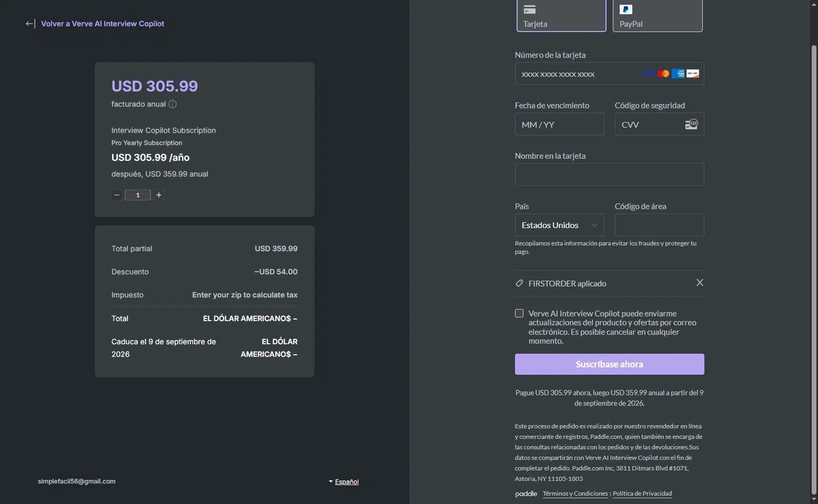Click the Pro Yearly Subscription label
Screen dimensions: 818x504
(x=147, y=143)
